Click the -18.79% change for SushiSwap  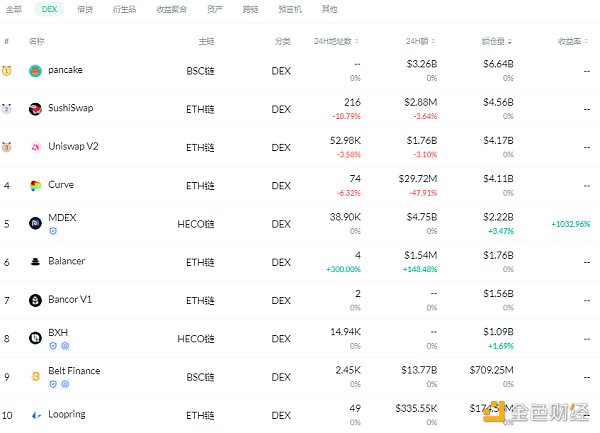click(x=346, y=116)
